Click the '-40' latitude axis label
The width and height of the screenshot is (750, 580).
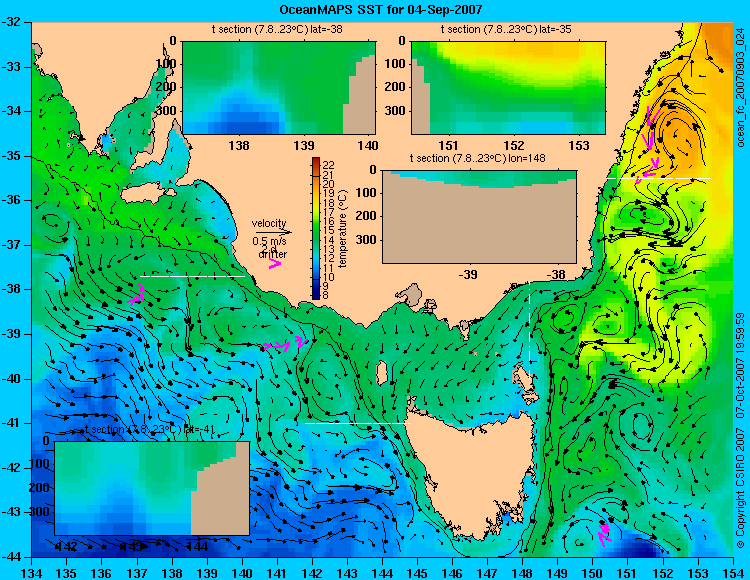pyautogui.click(x=11, y=379)
